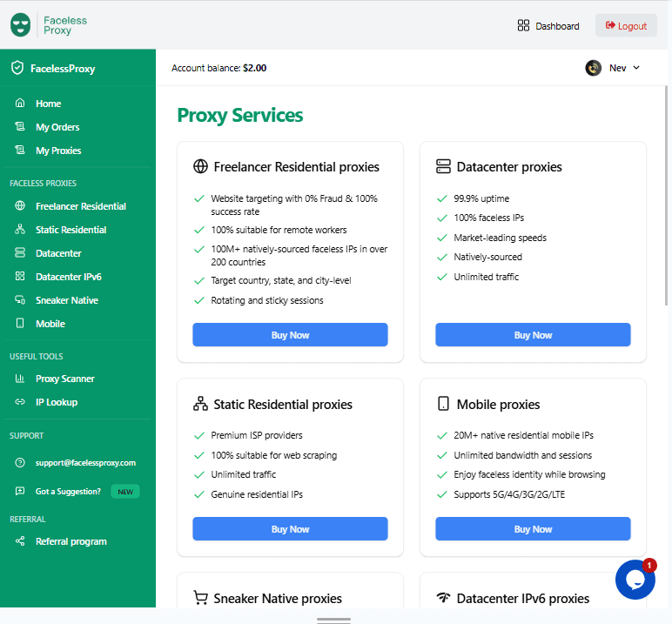Image resolution: width=672 pixels, height=624 pixels.
Task: Buy Now for Freelancer Residential proxies
Action: [x=290, y=335]
